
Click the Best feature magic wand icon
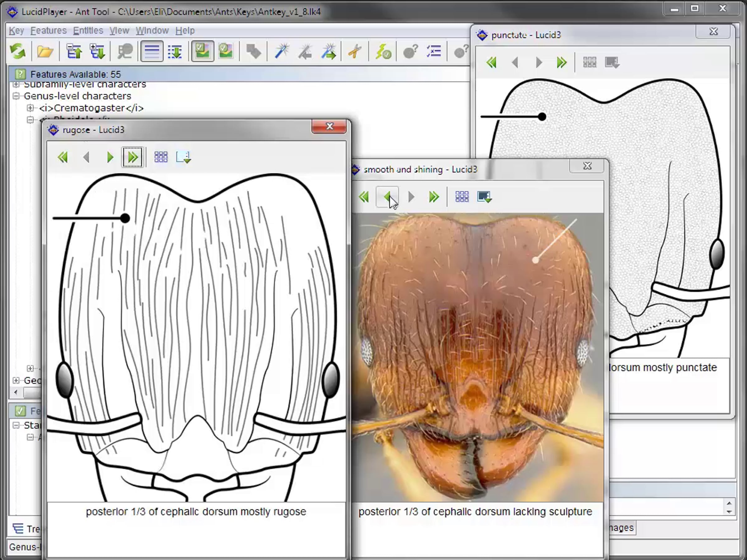(x=282, y=52)
